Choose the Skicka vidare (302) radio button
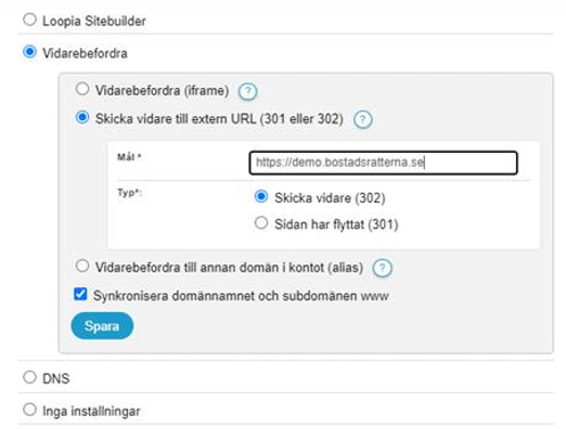The width and height of the screenshot is (566, 429). [261, 197]
